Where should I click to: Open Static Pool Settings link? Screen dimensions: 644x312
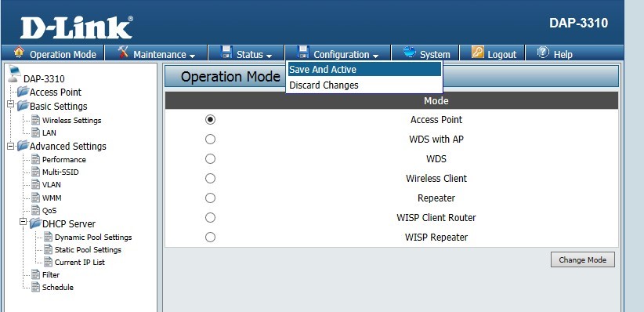pos(88,249)
